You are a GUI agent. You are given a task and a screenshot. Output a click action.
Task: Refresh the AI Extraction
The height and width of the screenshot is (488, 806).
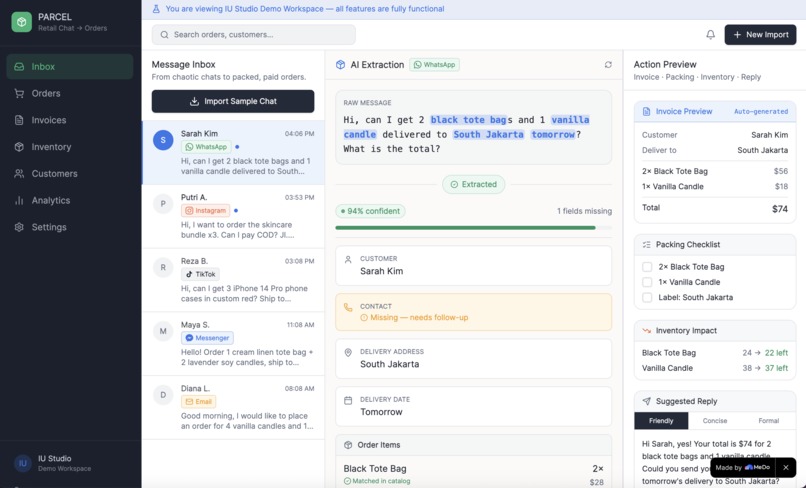point(608,65)
